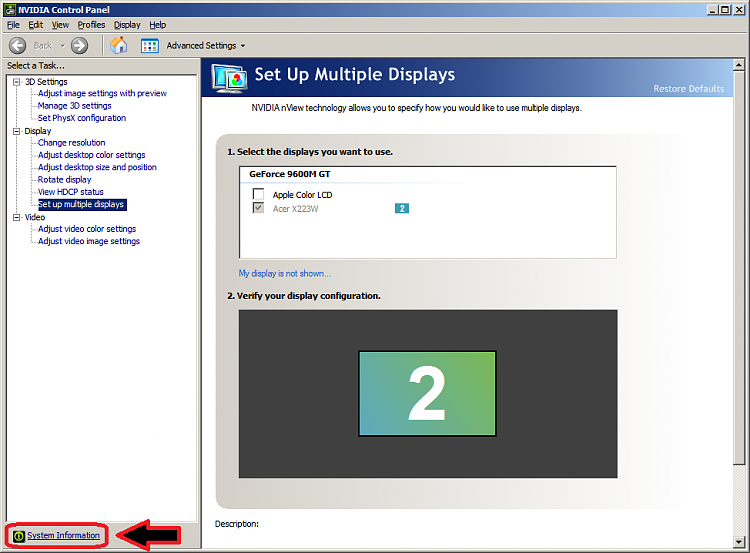Click the scrollbar up arrow

(x=739, y=65)
